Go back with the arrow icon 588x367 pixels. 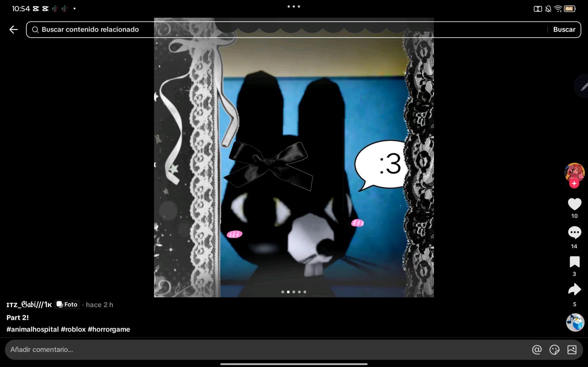click(14, 29)
